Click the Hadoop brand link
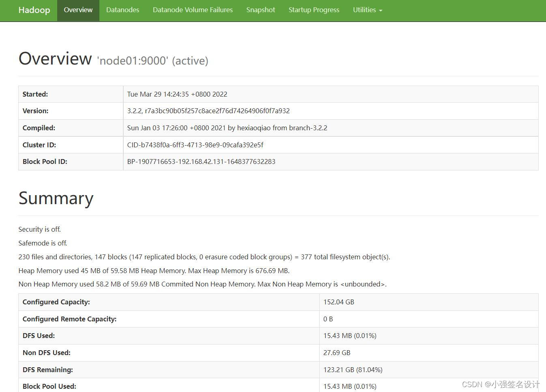Screen dimensions: 546x392 pyautogui.click(x=34, y=10)
